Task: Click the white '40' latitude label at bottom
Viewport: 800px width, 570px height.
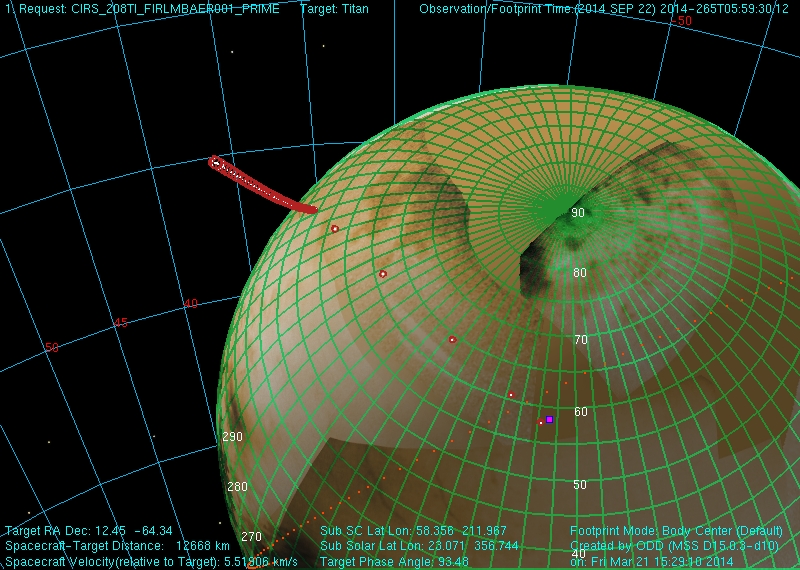Action: pos(579,554)
